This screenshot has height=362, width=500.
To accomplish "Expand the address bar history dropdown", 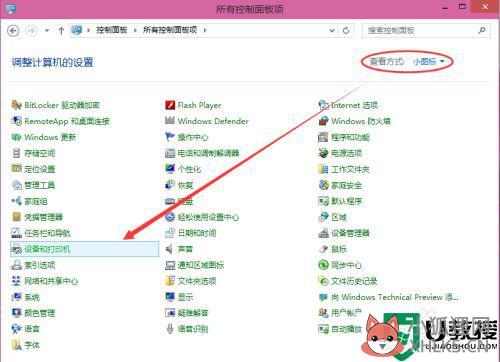I will (x=332, y=31).
